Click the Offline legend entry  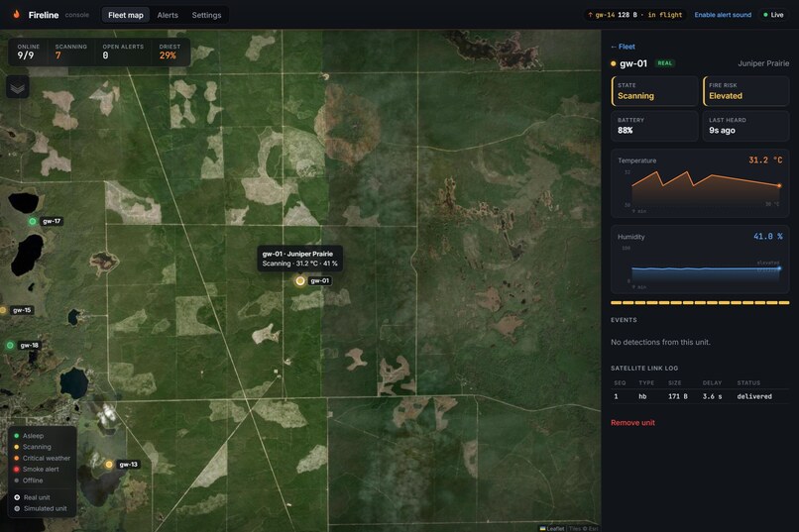point(28,480)
